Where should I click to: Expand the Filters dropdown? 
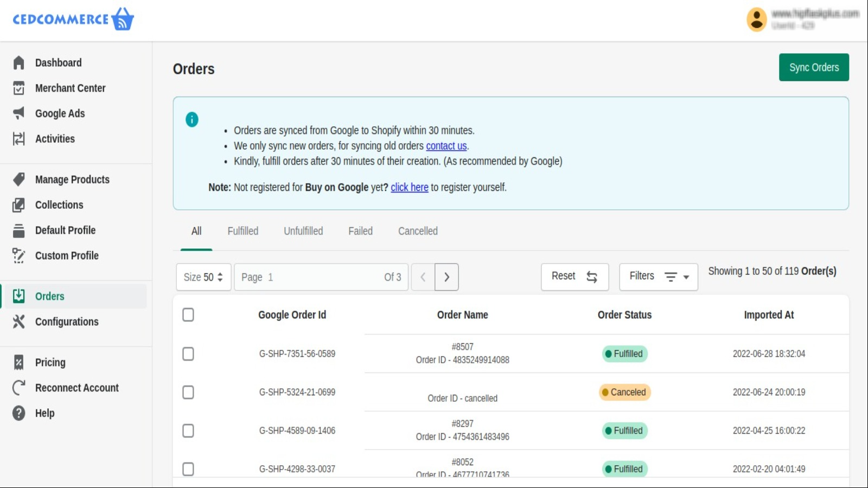pos(658,277)
